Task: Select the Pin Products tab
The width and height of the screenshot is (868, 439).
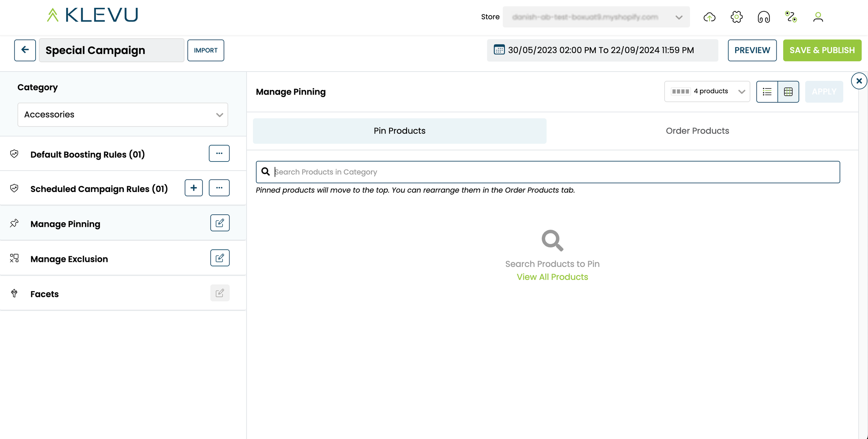Action: [x=399, y=131]
